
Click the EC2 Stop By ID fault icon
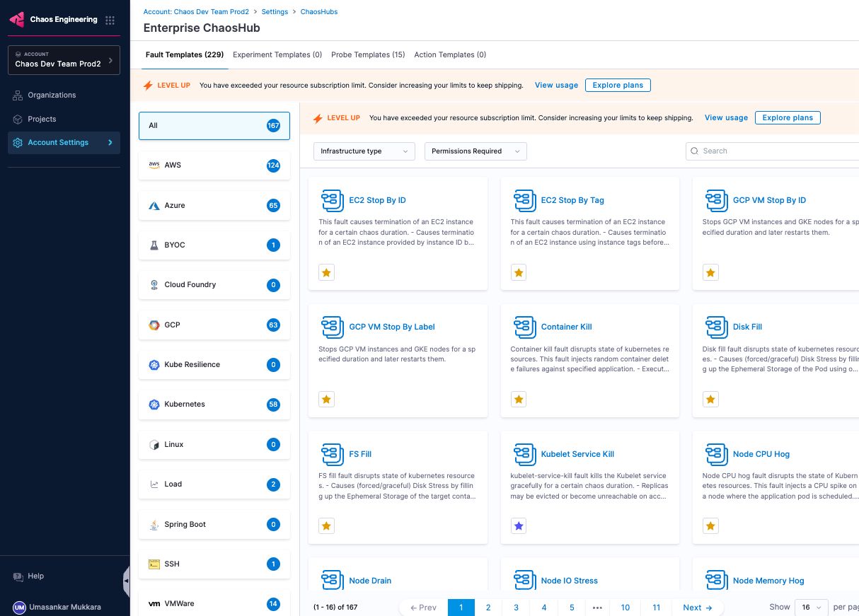(332, 200)
